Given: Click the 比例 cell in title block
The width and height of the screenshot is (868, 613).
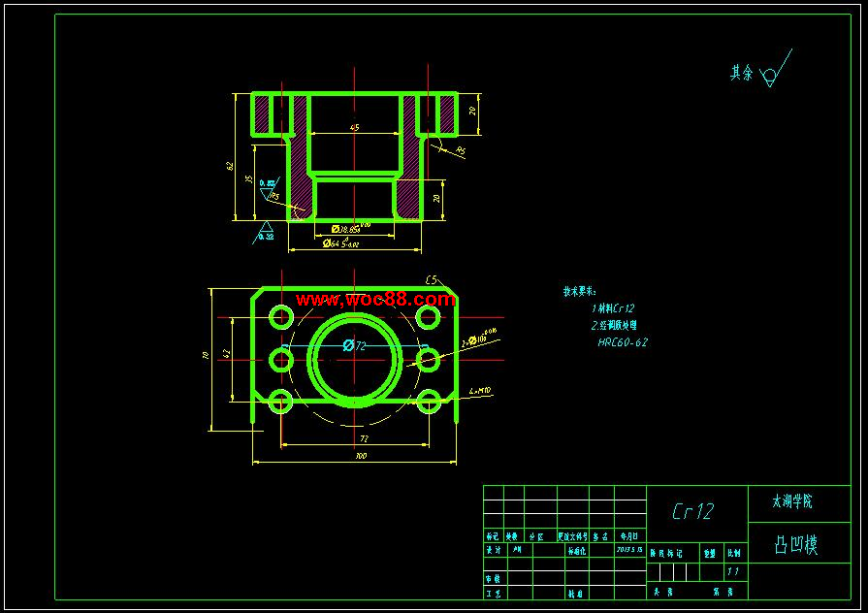Looking at the screenshot, I should tap(734, 553).
